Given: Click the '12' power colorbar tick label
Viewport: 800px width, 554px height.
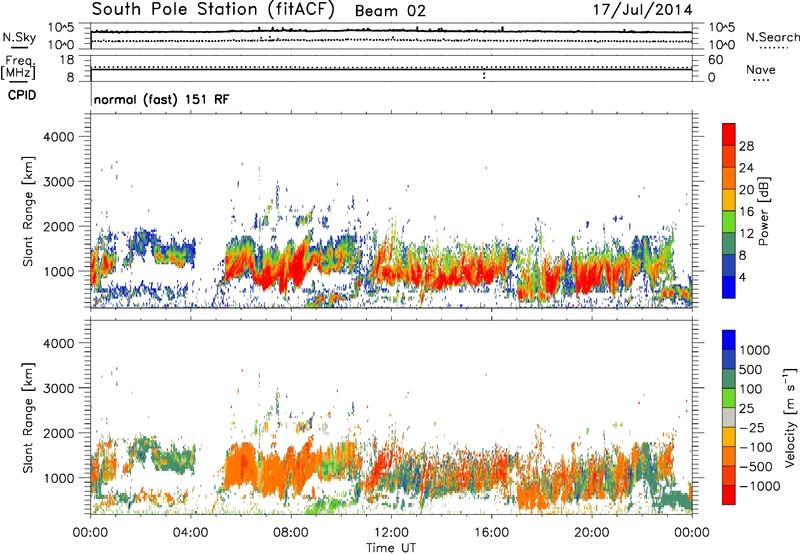Looking at the screenshot, I should [746, 233].
